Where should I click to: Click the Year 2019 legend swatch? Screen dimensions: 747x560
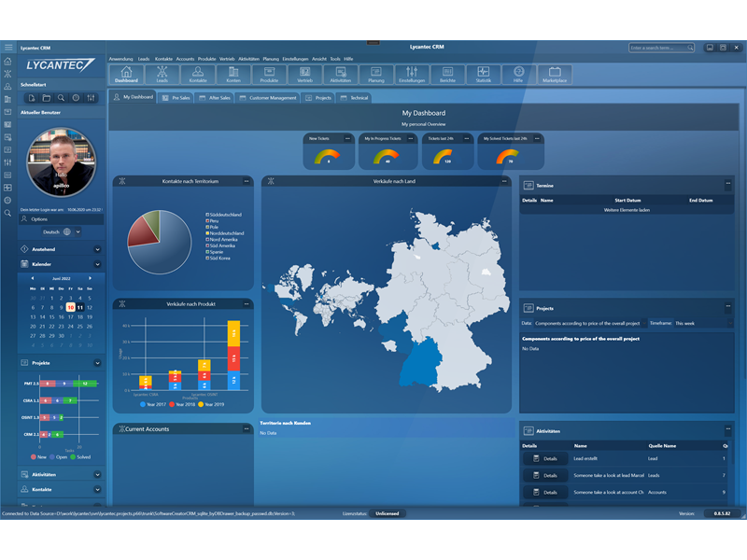(x=201, y=404)
